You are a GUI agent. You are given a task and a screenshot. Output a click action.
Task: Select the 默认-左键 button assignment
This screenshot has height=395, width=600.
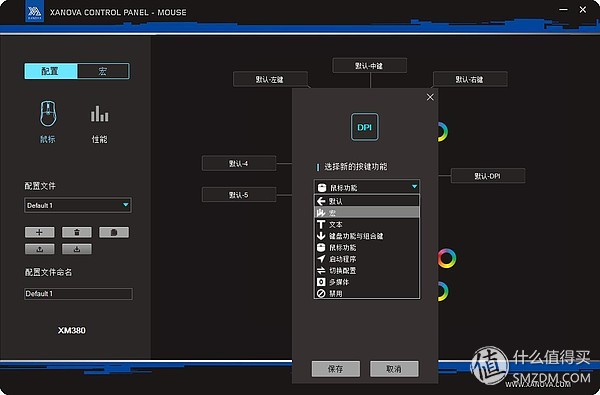click(x=270, y=79)
